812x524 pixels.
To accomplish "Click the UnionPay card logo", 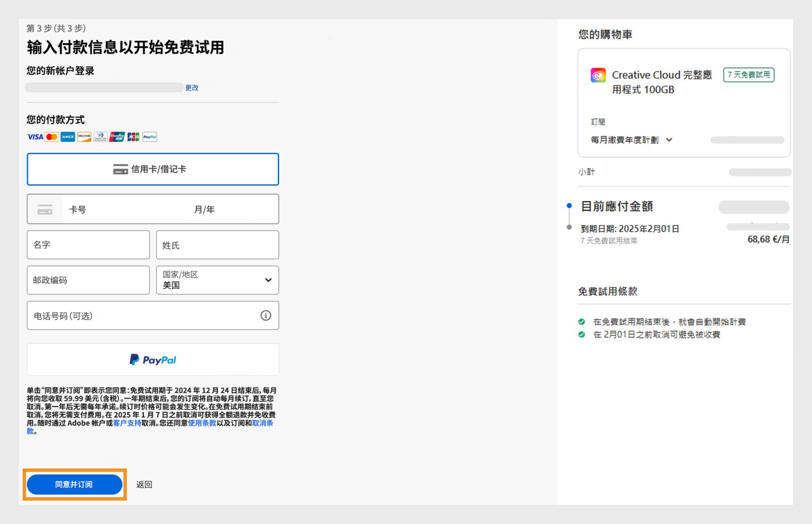I will click(117, 137).
